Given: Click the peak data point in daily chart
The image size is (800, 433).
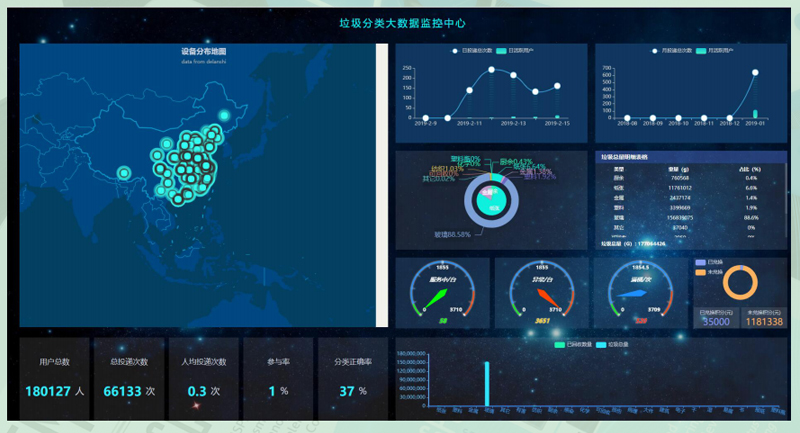Looking at the screenshot, I should (491, 70).
